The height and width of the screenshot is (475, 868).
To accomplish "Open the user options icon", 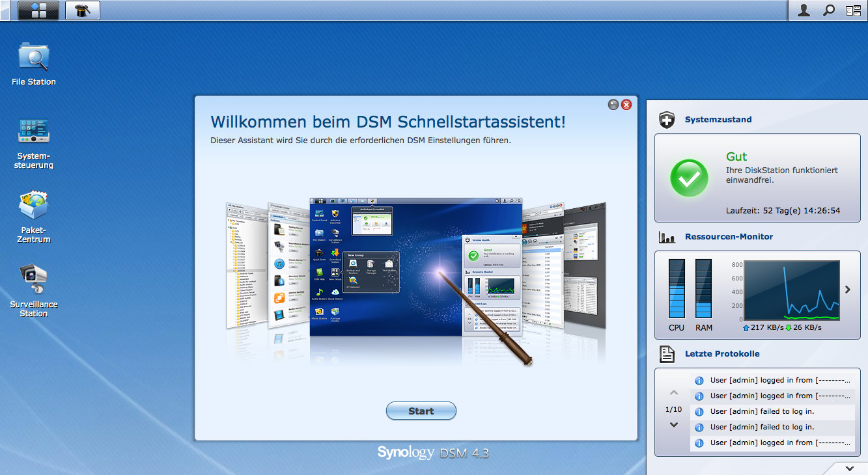I will tap(804, 10).
